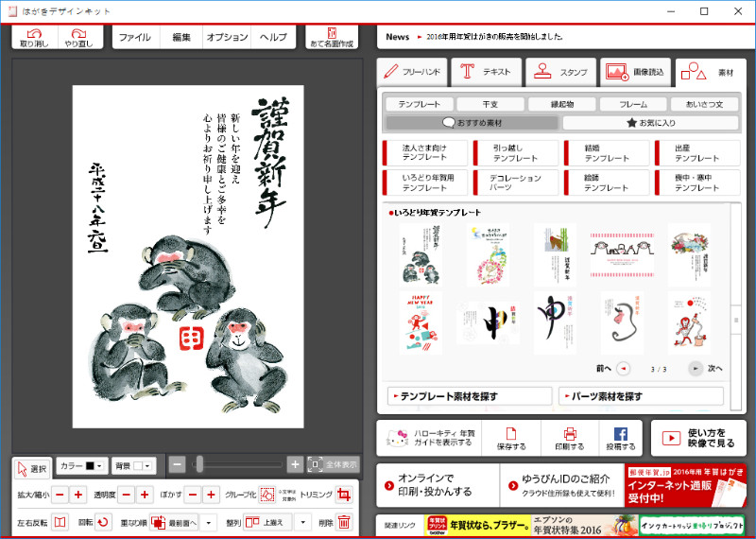
Task: Select the フレーム frame category tab
Action: (x=633, y=104)
